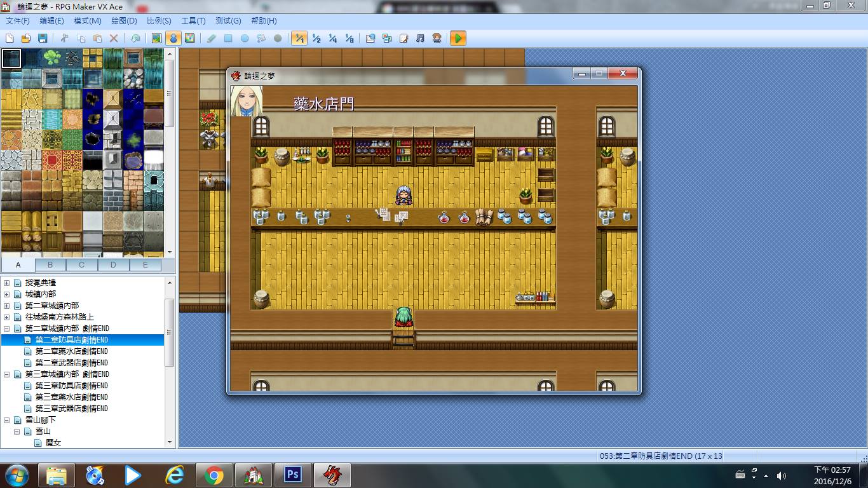This screenshot has height=488, width=868.
Task: Click the Google Chrome taskbar icon
Action: (214, 475)
